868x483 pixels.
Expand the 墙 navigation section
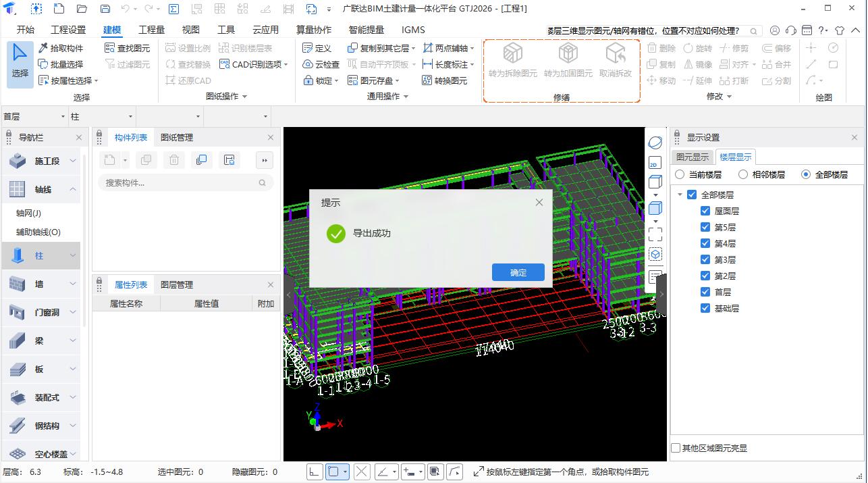click(73, 284)
